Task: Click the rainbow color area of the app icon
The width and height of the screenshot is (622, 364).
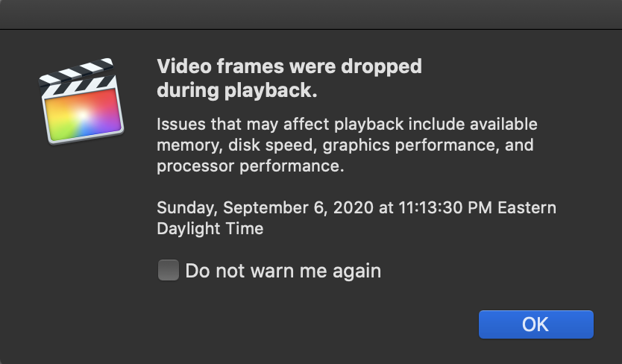Action: [x=84, y=116]
